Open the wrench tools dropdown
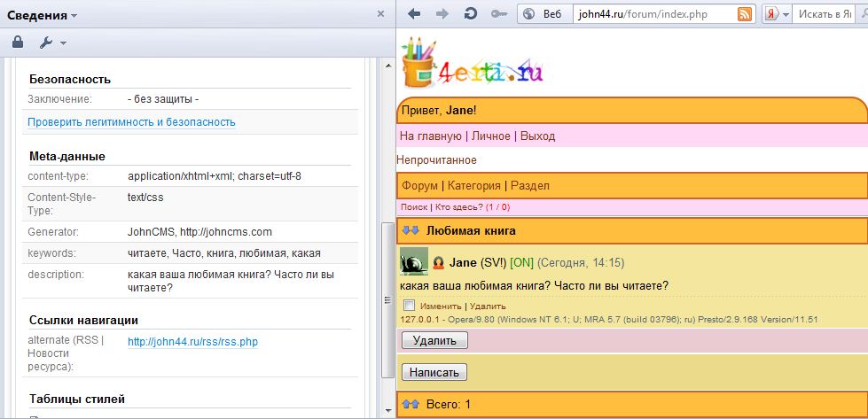The height and width of the screenshot is (419, 868). (52, 43)
